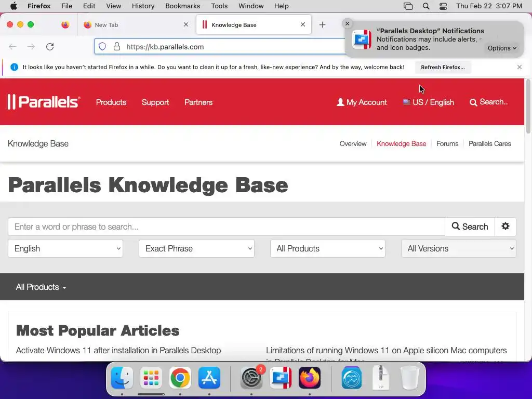Open the Finder icon in the Dock
The height and width of the screenshot is (399, 532).
(122, 378)
